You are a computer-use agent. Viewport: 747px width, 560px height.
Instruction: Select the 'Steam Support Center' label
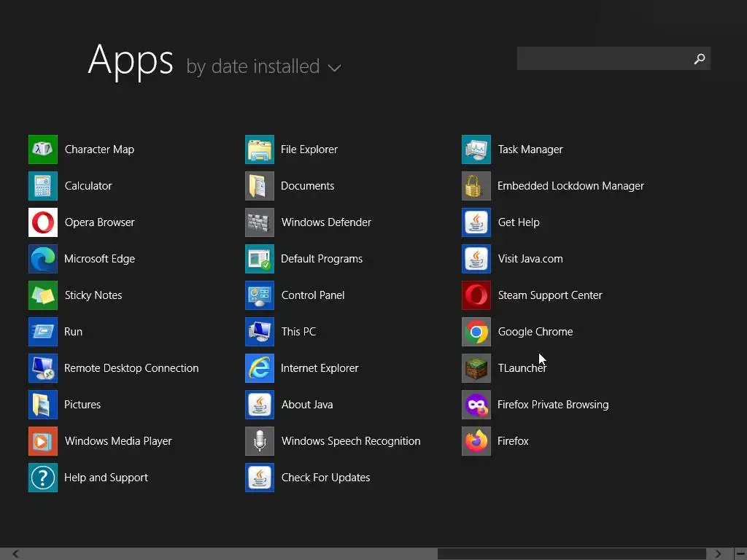(550, 295)
